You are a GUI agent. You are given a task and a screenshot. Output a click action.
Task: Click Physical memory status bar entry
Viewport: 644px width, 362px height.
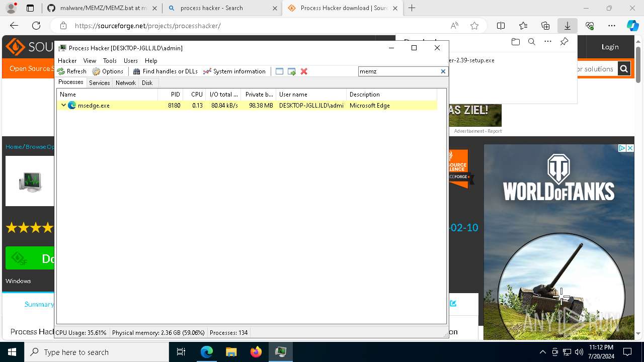coord(158,332)
